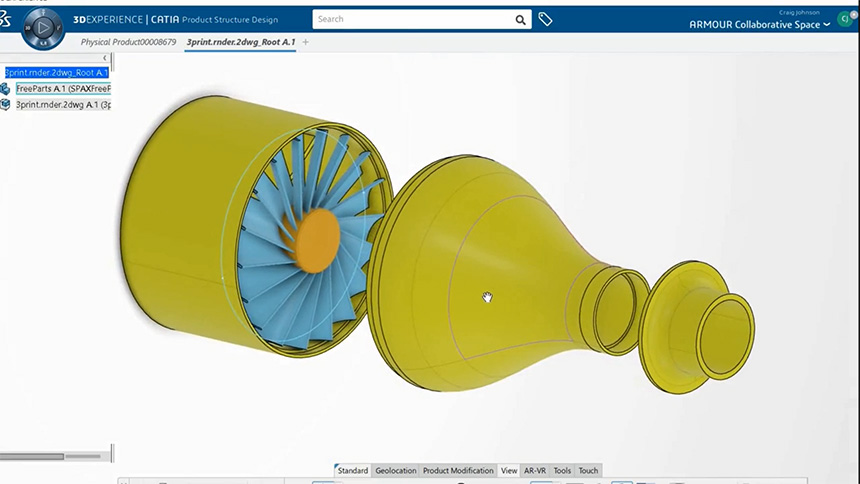Click the 3print.rnder.2dwg A.1 node icon
This screenshot has height=484, width=860.
5,104
